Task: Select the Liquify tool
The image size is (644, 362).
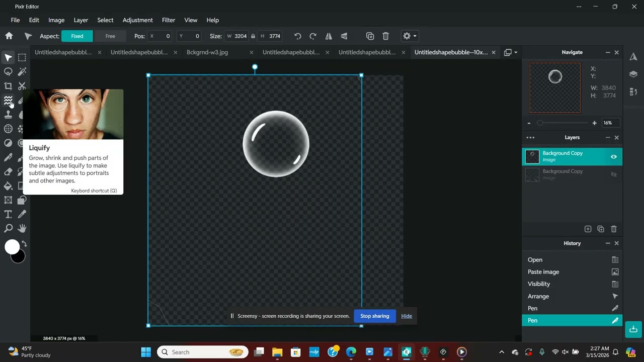Action: tap(8, 101)
